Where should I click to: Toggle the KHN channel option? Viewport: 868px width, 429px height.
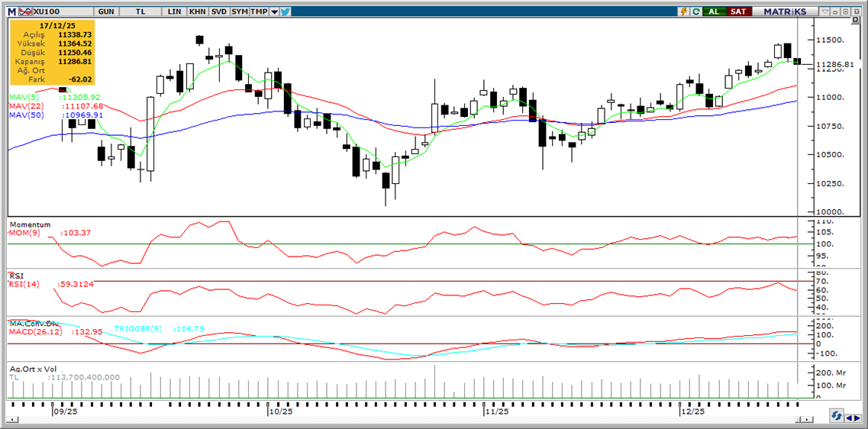pos(197,11)
